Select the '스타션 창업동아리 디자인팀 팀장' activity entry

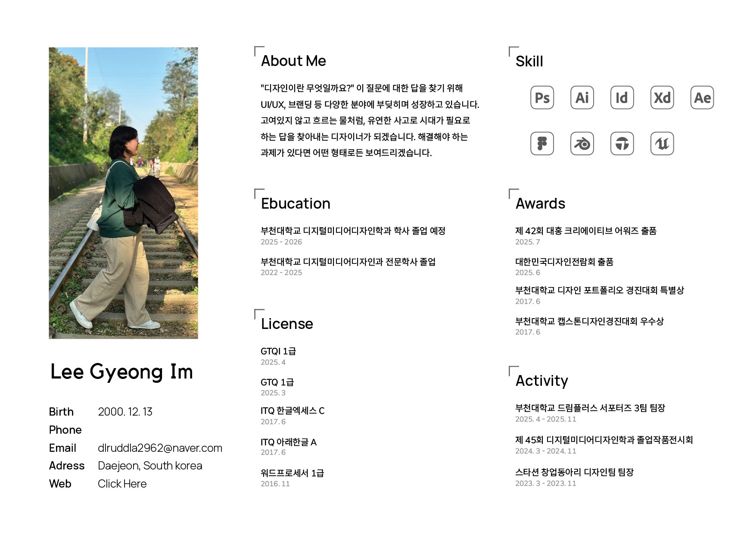point(574,472)
